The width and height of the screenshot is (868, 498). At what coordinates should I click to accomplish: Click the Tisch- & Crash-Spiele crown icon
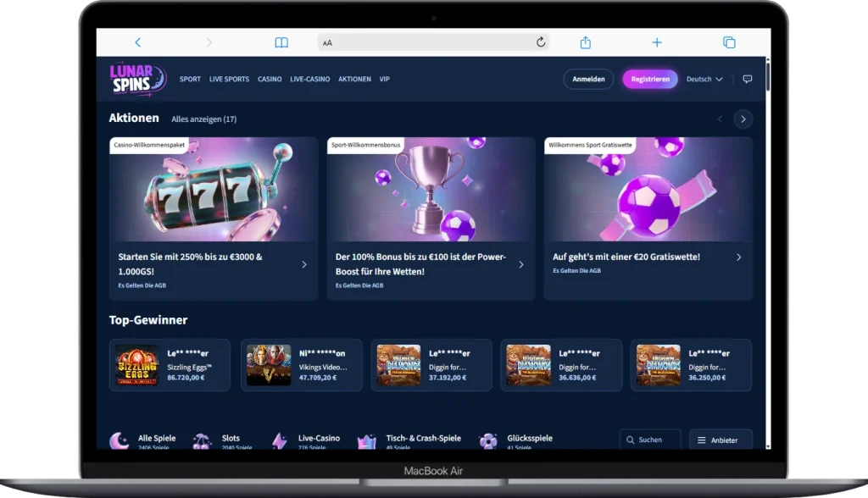click(366, 441)
